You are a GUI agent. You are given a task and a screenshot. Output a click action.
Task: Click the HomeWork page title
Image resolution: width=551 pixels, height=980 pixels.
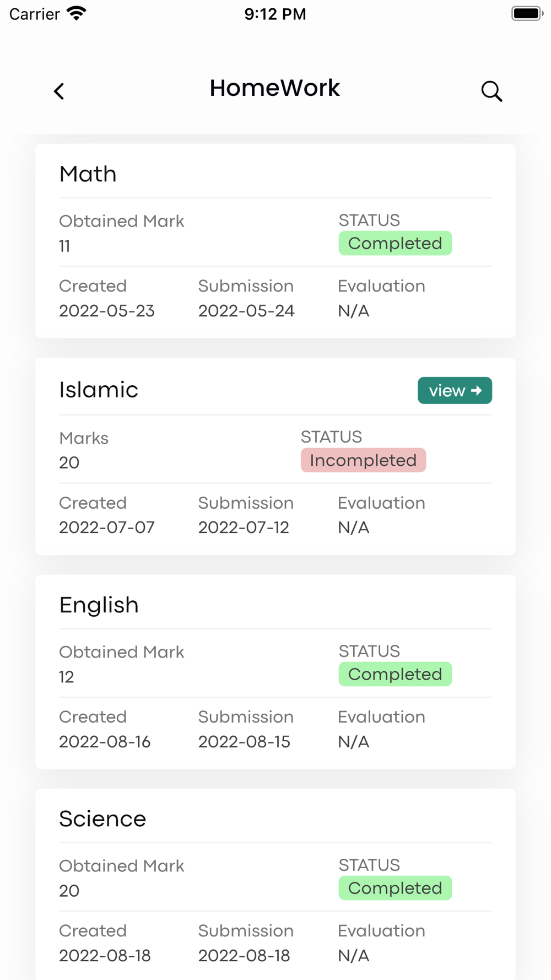coord(275,88)
